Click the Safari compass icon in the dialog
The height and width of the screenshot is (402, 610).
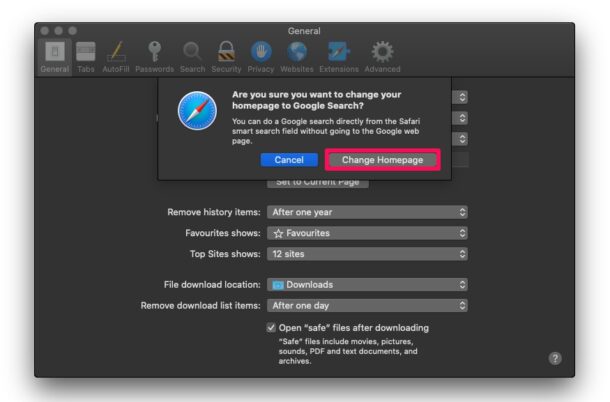(x=197, y=111)
